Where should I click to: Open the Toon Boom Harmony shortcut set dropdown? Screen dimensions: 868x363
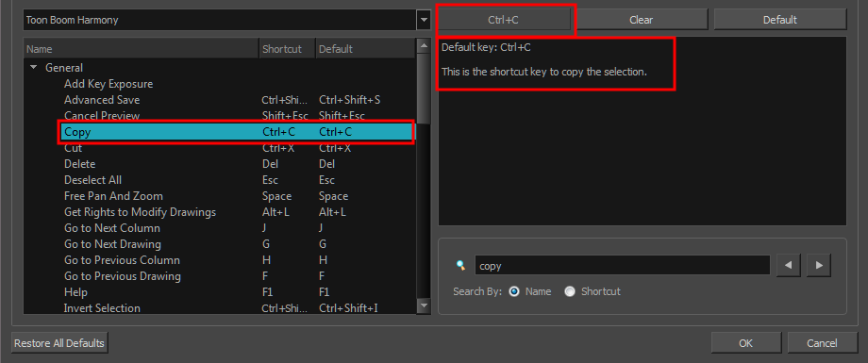point(424,20)
